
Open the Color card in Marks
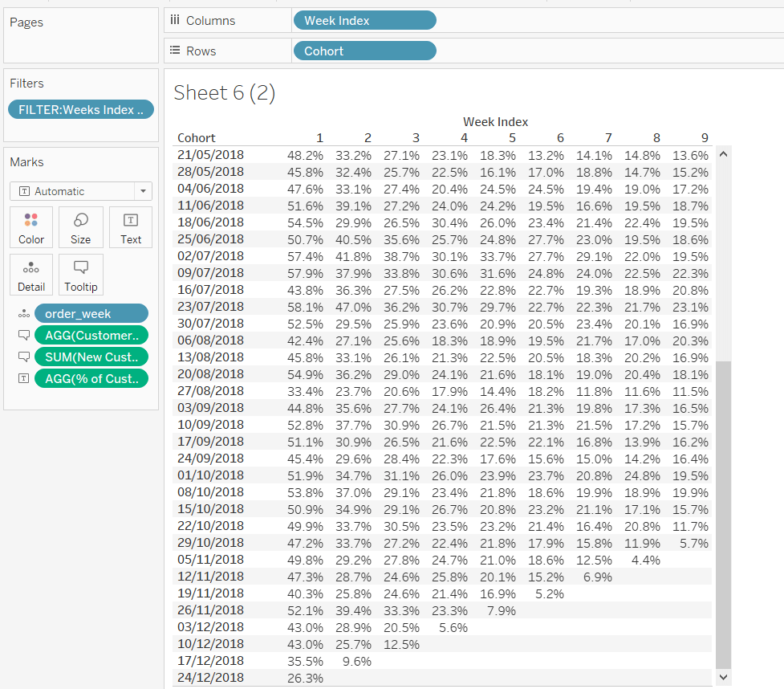coord(31,227)
